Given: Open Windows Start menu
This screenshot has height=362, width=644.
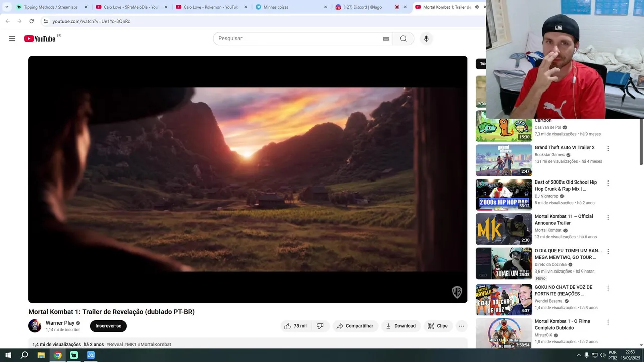Looking at the screenshot, I should pyautogui.click(x=8, y=355).
